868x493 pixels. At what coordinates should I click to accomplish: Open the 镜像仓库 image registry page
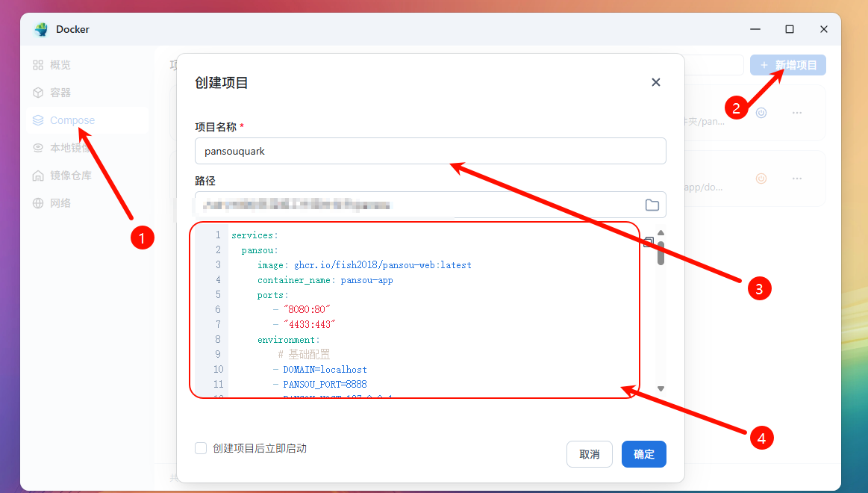pos(62,176)
